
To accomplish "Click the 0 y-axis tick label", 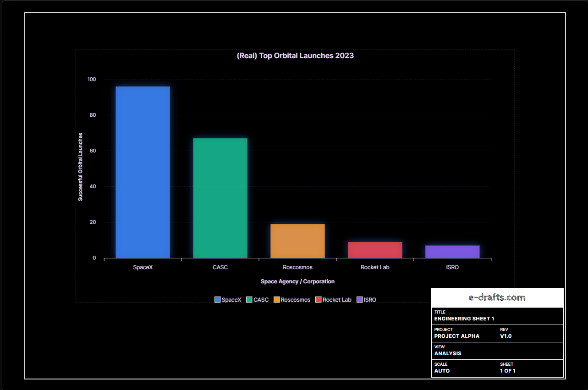I will 94,258.
